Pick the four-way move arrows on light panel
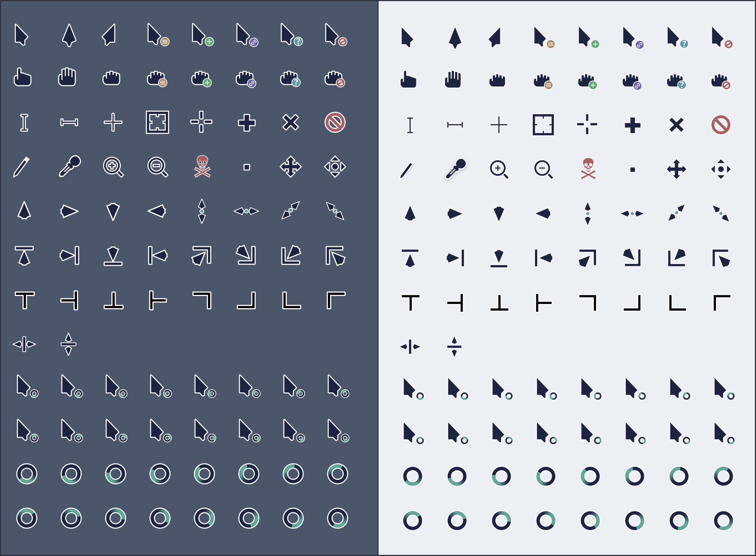Viewport: 756px width, 556px height. [x=676, y=169]
